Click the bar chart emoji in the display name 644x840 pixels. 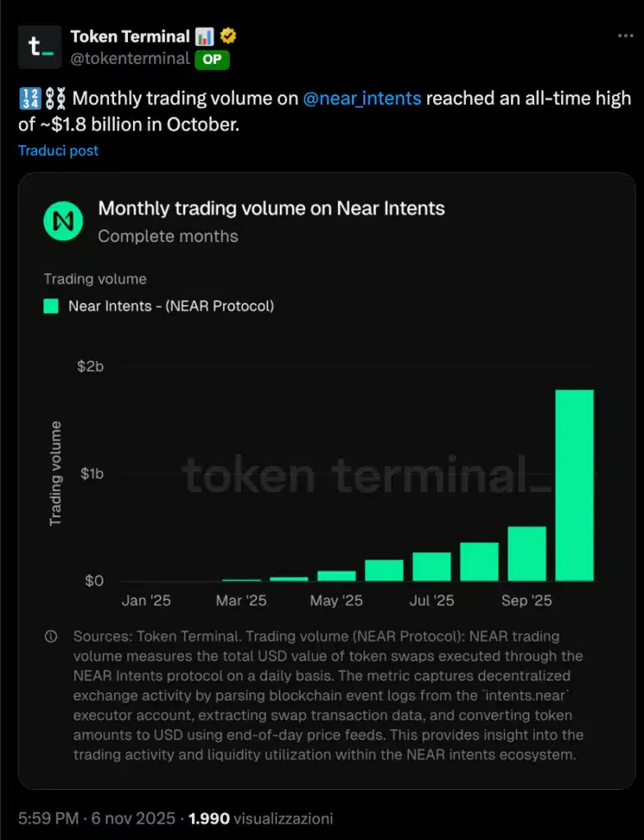tap(206, 35)
